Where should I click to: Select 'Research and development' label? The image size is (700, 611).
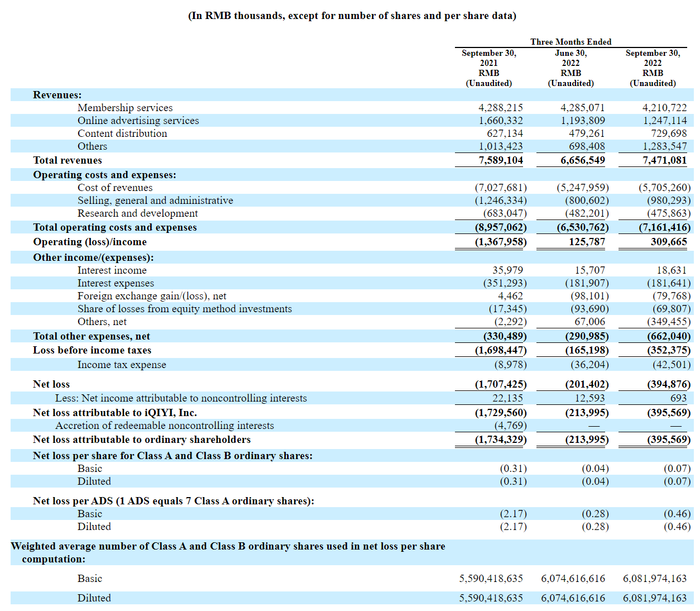[x=138, y=213]
